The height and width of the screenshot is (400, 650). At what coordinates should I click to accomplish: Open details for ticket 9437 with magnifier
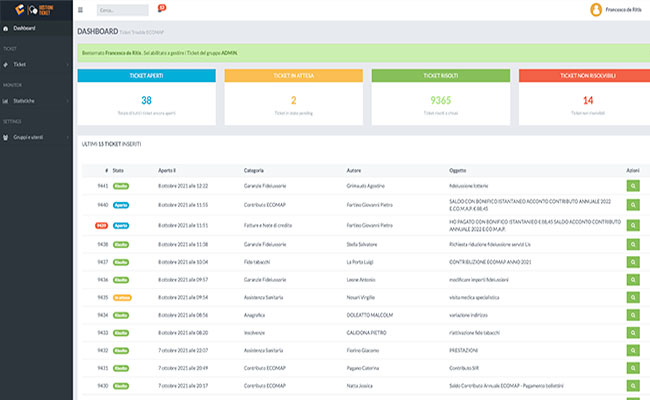click(x=633, y=262)
